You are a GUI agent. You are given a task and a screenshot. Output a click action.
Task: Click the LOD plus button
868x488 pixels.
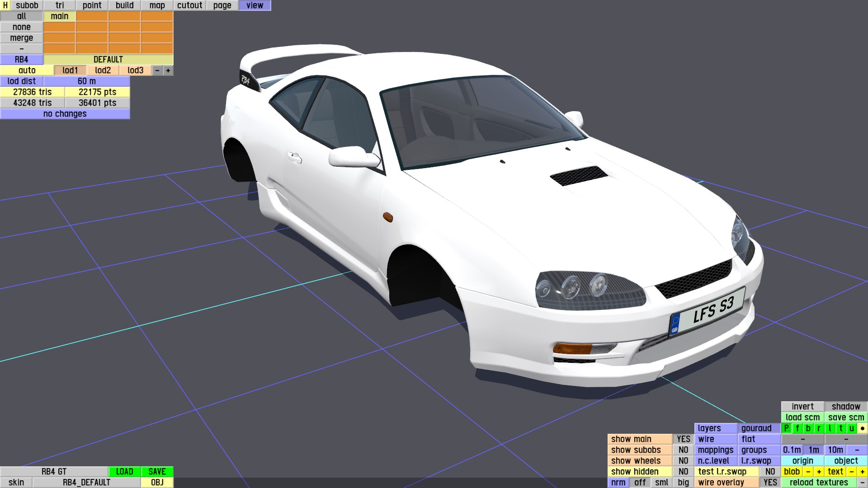168,70
